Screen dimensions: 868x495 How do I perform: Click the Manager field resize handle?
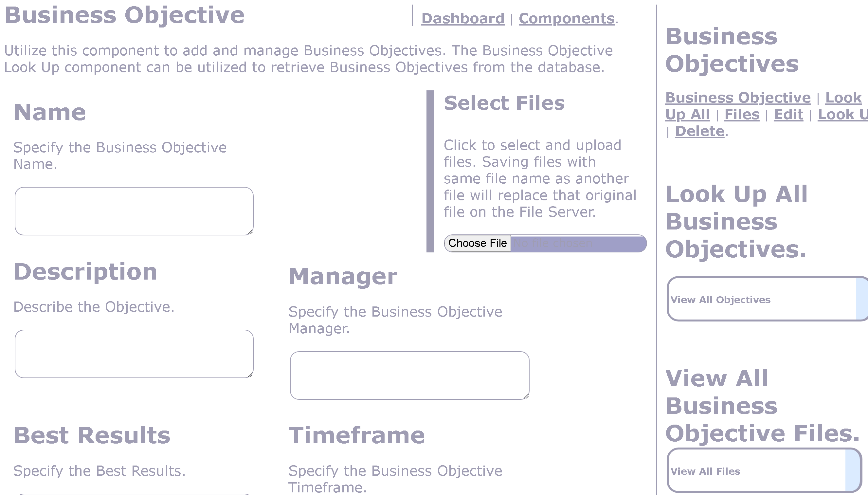point(526,396)
